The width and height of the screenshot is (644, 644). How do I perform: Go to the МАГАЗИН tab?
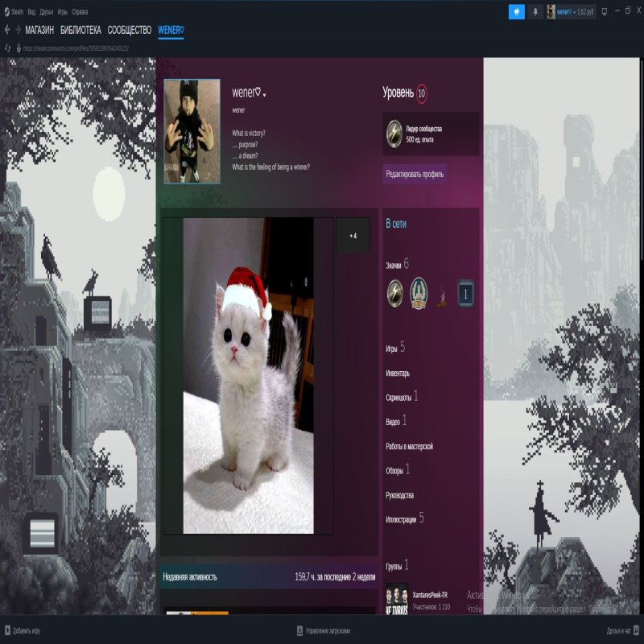click(39, 31)
